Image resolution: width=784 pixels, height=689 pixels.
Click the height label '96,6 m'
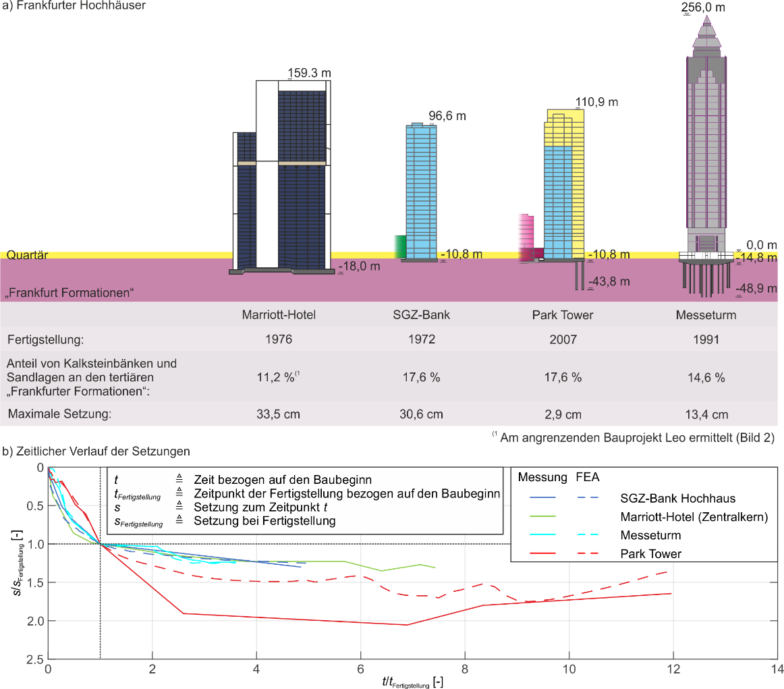click(447, 116)
